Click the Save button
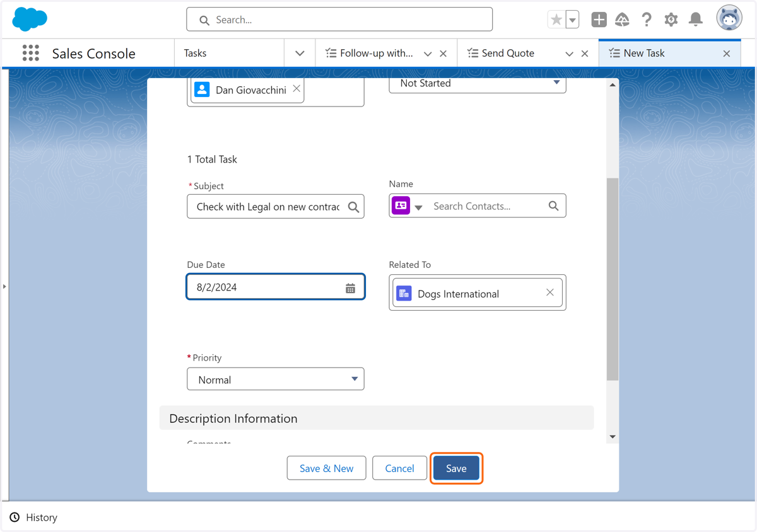 coord(456,468)
